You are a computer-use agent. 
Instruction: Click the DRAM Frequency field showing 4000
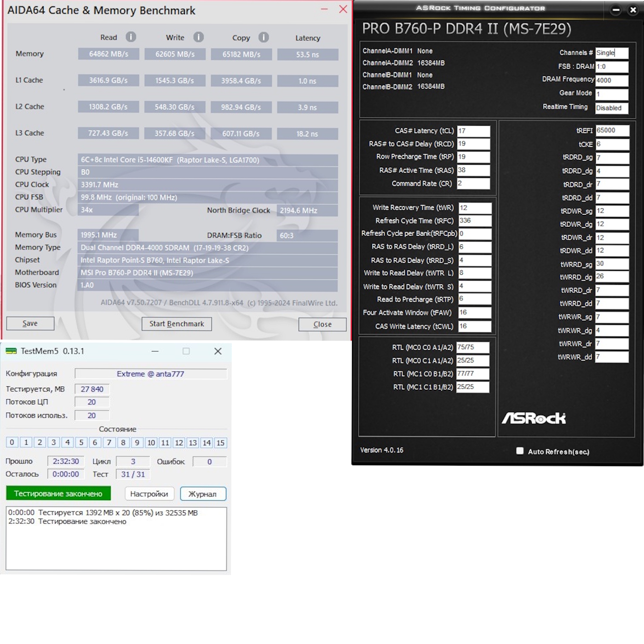click(612, 80)
